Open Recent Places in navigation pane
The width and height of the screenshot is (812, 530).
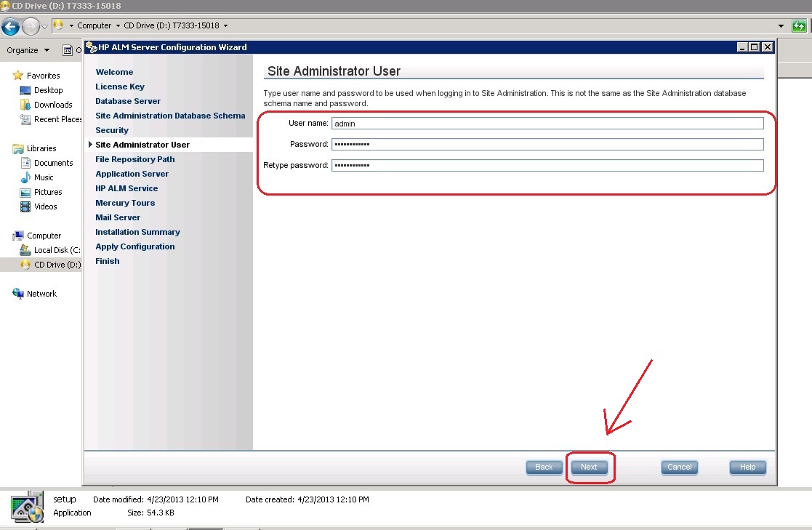point(57,119)
